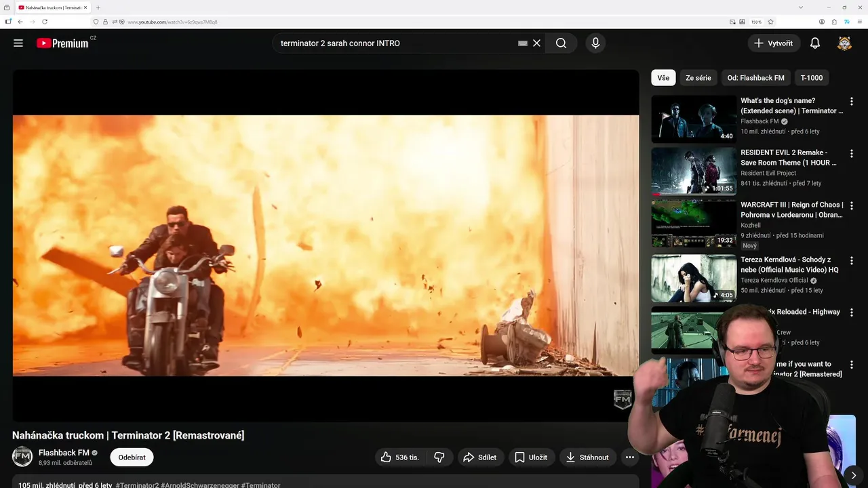Viewport: 868px width, 488px height.
Task: Open Firefox account icon in toolbar
Action: pos(822,22)
